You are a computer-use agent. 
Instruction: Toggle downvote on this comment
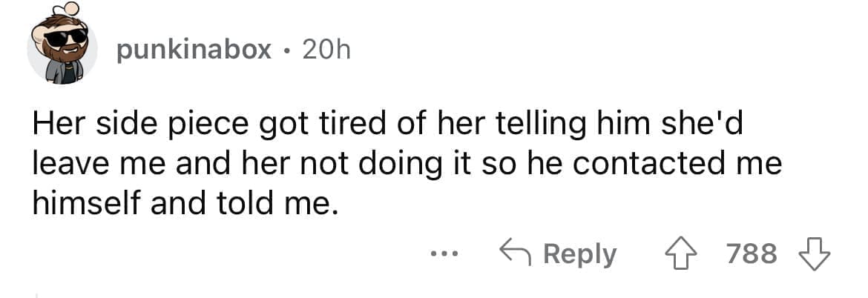(x=813, y=254)
